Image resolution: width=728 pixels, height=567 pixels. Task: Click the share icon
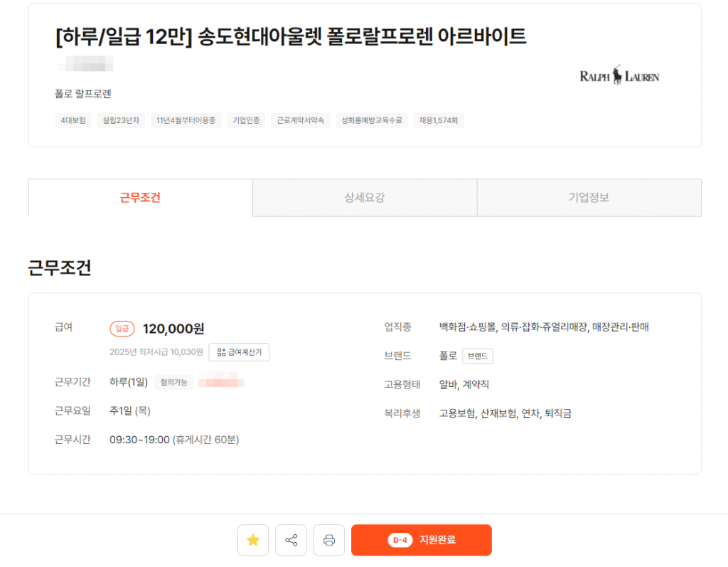point(291,540)
